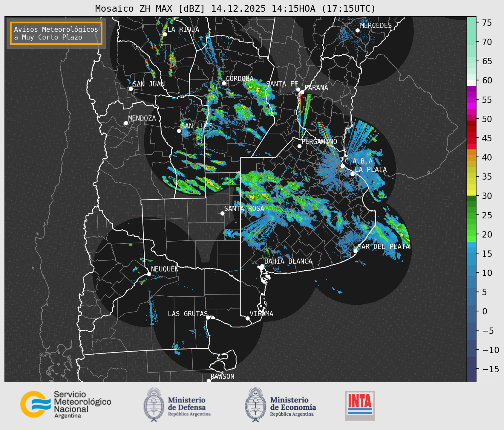Click the NEUQUÉN city marker dot

click(149, 274)
